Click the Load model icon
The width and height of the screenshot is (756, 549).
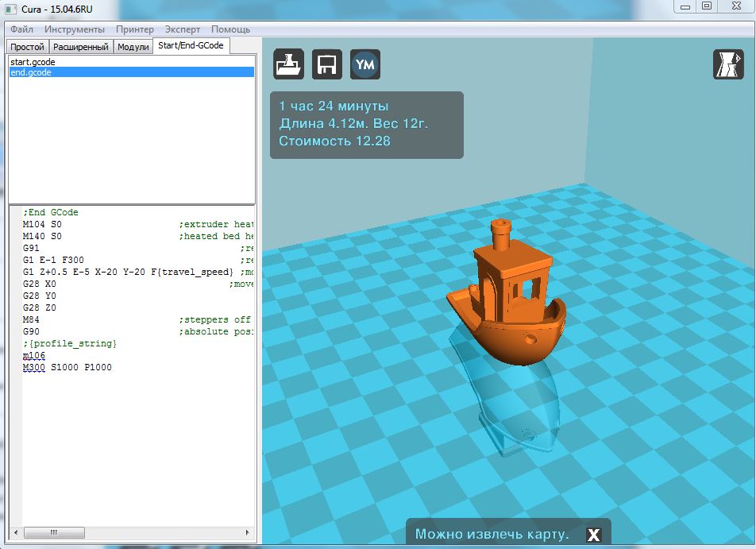[x=289, y=64]
